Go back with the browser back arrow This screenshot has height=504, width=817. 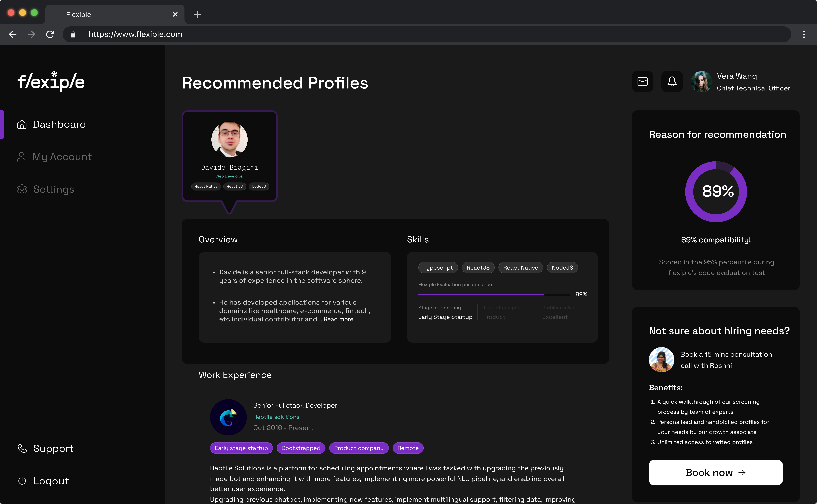click(13, 34)
